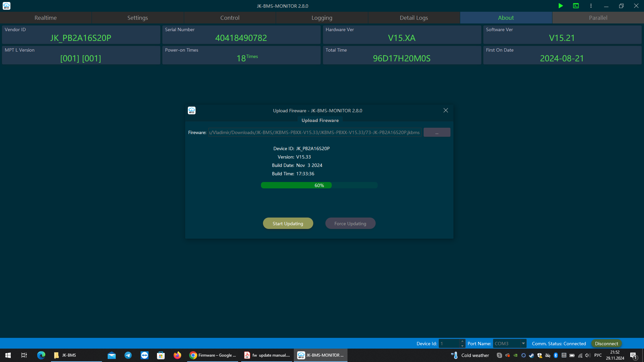Click the 60% firmware upload progress bar
Screen dimensions: 644x362
pos(319,185)
